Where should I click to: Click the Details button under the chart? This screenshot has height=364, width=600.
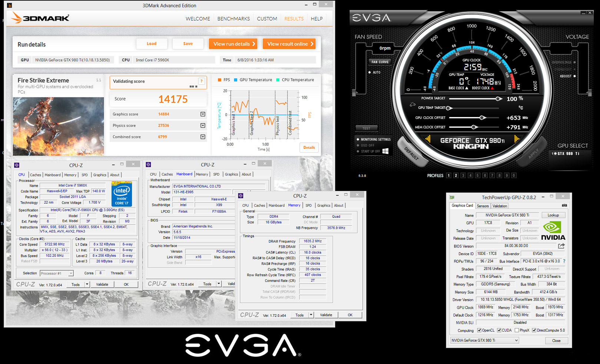coord(309,147)
